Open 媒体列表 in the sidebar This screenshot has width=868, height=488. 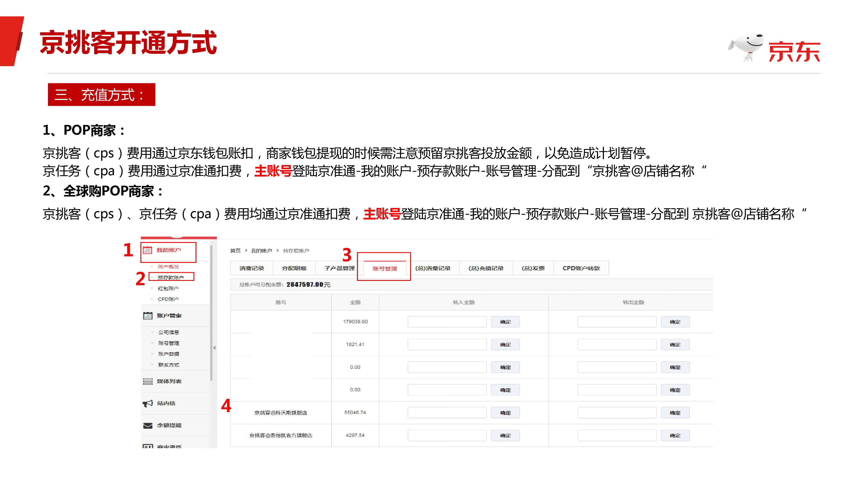[x=169, y=381]
